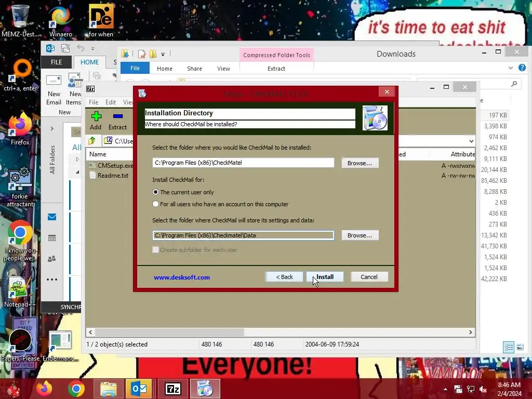This screenshot has width=532, height=399.
Task: Click the Back button in setup wizard
Action: (284, 277)
